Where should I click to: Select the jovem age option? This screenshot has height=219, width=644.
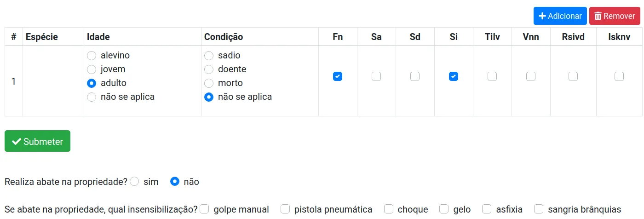click(x=92, y=69)
